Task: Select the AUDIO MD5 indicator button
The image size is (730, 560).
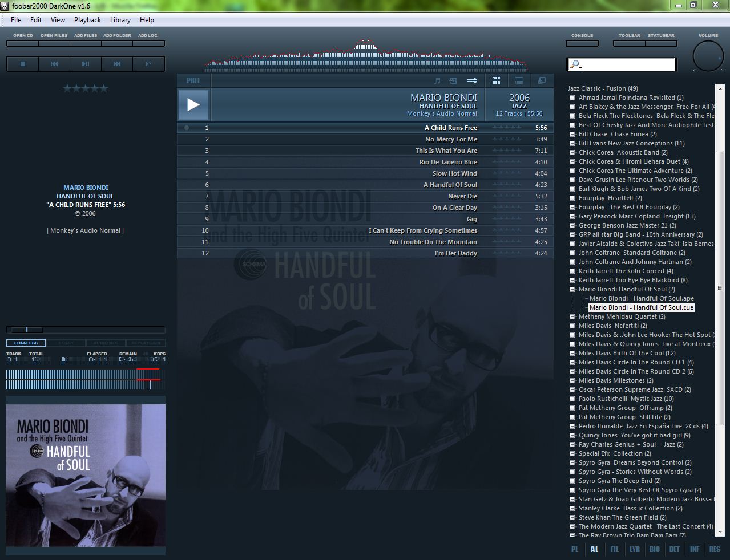Action: tap(106, 343)
